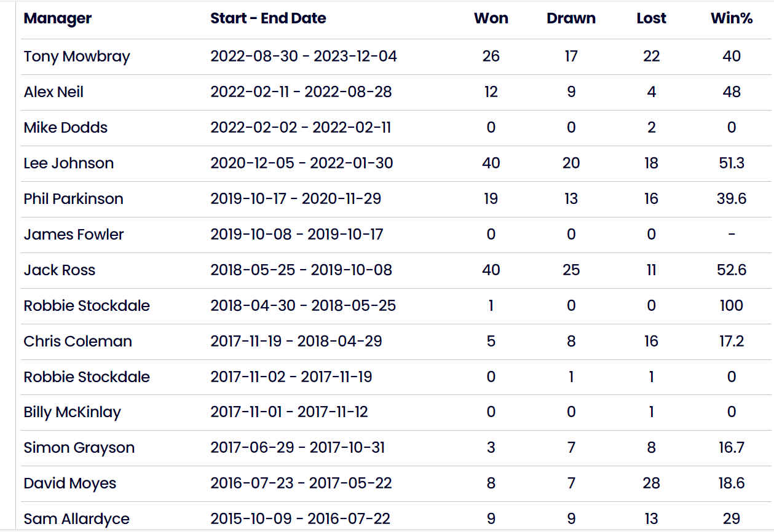Select David Moyes manager name
The height and width of the screenshot is (532, 774).
[x=70, y=483]
